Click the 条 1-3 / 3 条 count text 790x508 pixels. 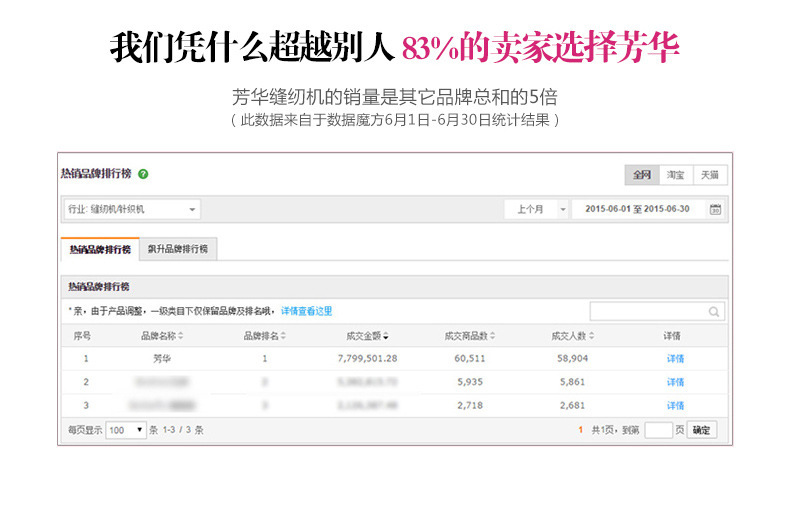click(x=176, y=430)
